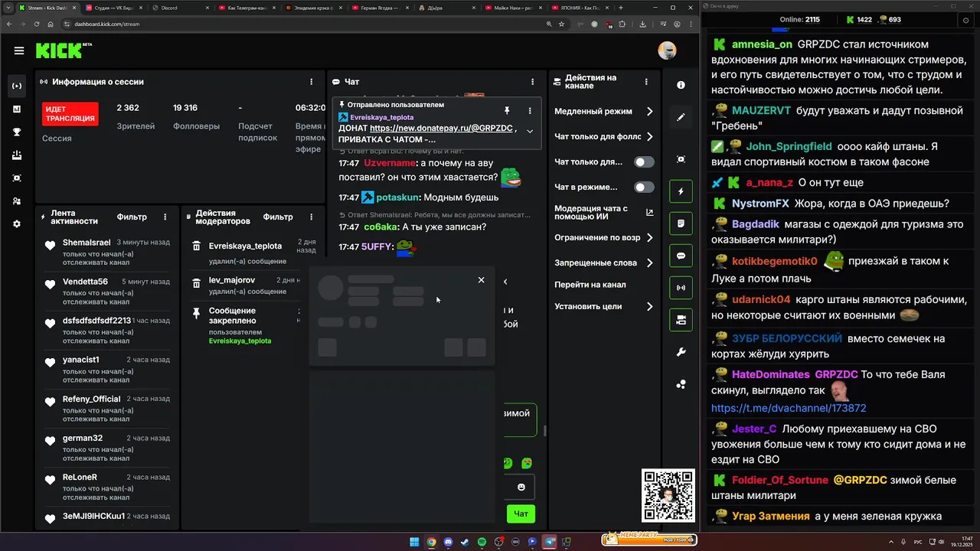The height and width of the screenshot is (551, 980).
Task: Click the green 'Чат' send button
Action: [x=521, y=514]
